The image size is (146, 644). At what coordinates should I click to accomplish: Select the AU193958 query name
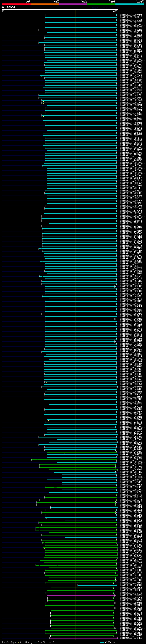[8, 7]
